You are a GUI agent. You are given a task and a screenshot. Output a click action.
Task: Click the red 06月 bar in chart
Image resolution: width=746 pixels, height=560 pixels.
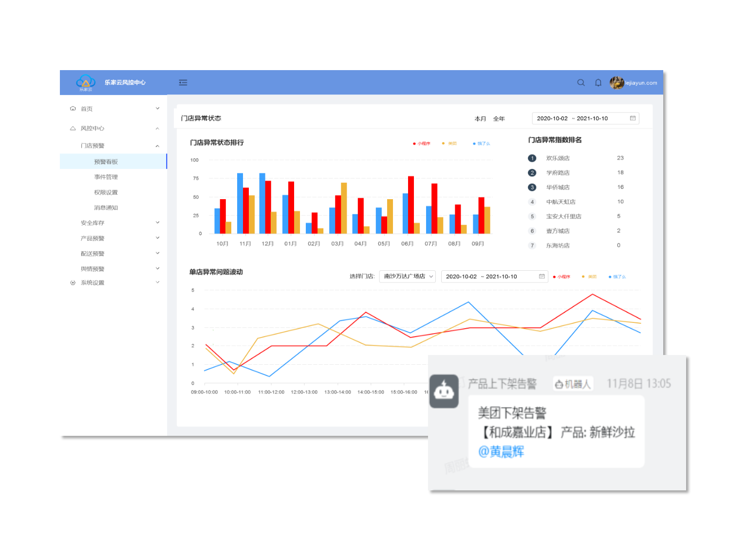pos(410,205)
